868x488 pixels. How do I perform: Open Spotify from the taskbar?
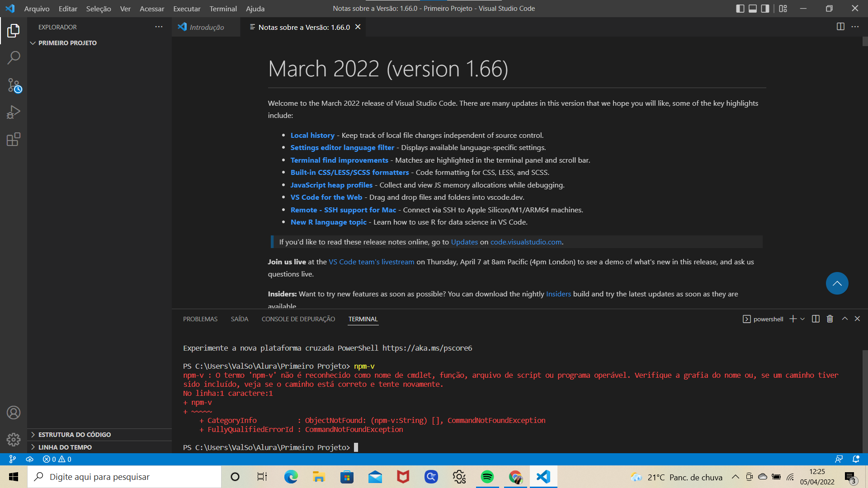[487, 477]
